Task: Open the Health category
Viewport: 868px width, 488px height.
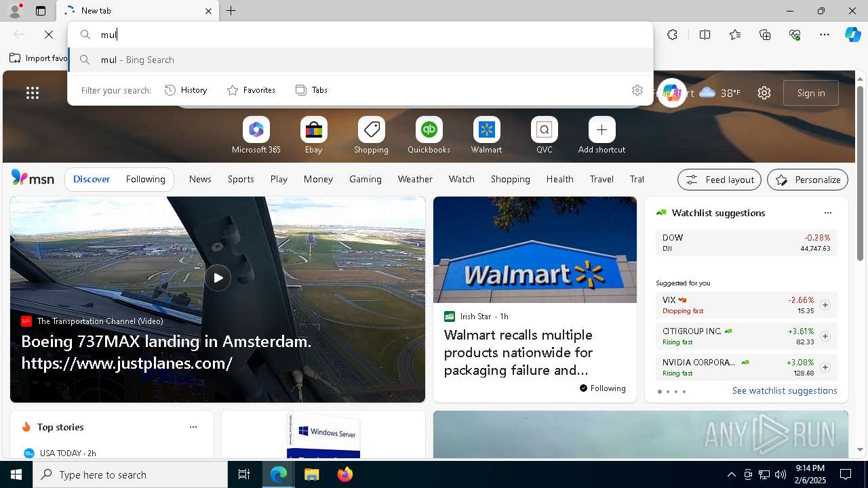Action: pos(559,179)
